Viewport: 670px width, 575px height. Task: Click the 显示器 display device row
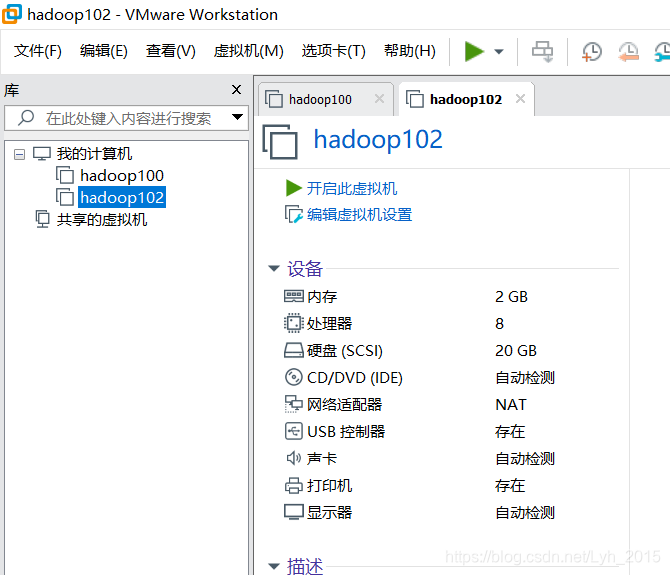point(451,513)
